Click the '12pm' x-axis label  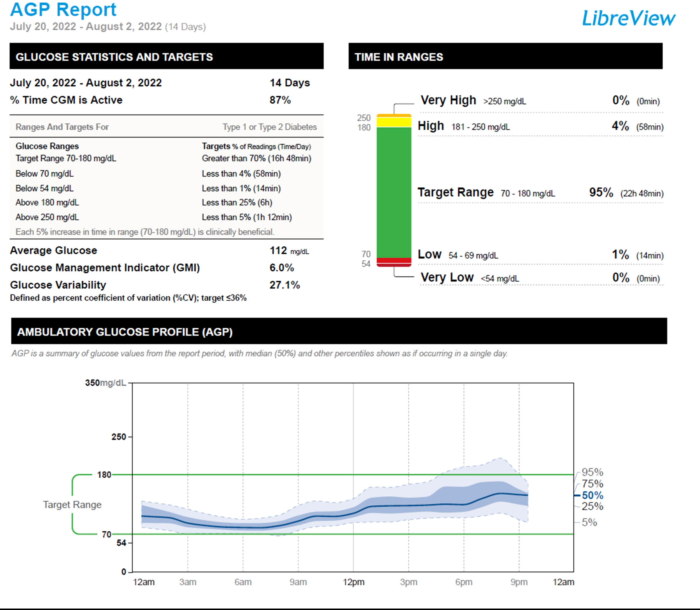(x=353, y=582)
